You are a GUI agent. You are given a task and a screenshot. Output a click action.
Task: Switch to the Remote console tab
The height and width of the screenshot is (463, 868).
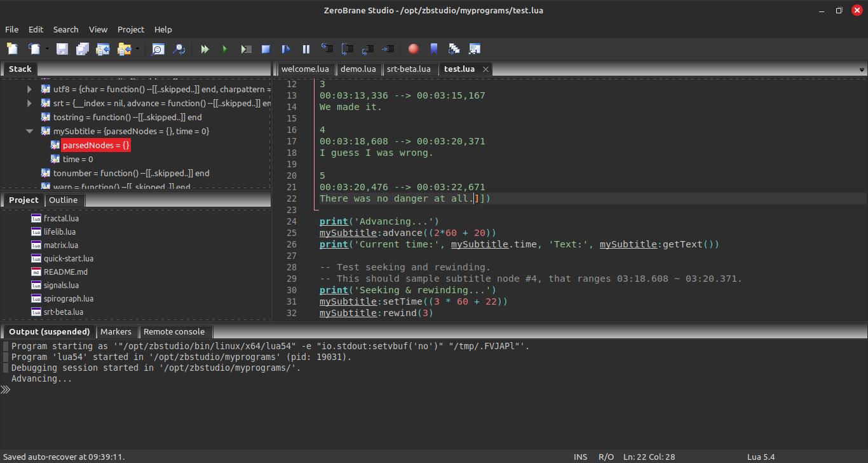[174, 331]
